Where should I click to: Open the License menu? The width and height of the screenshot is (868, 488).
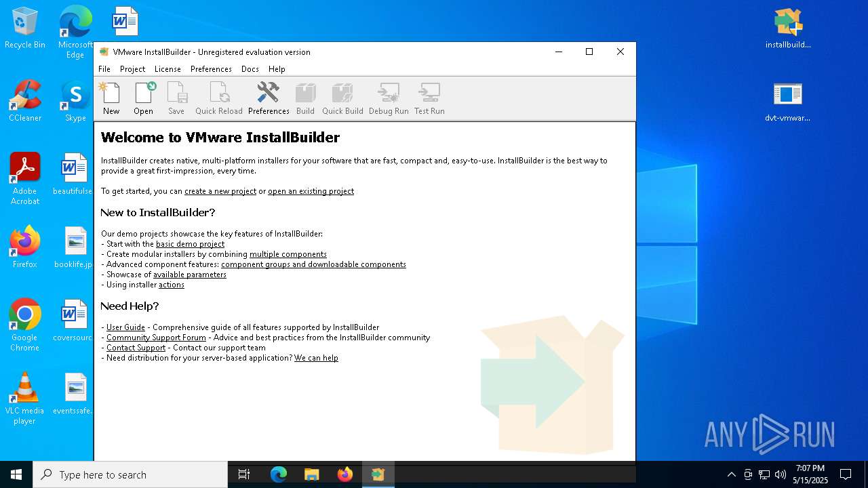(167, 69)
